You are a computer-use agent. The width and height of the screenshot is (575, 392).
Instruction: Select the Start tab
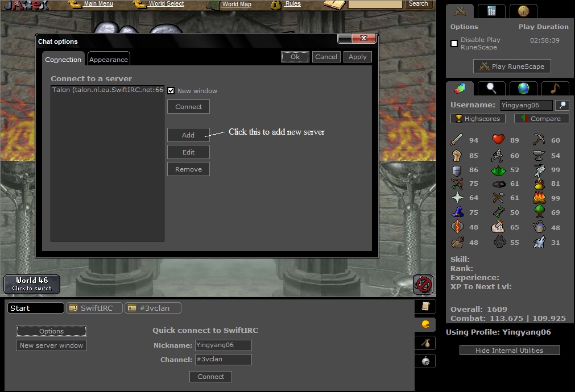coord(36,308)
